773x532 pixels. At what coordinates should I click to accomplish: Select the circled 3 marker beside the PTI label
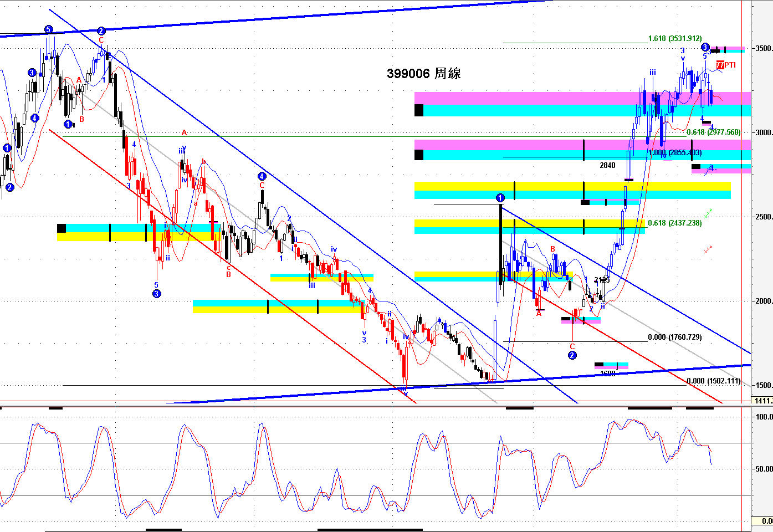(705, 47)
